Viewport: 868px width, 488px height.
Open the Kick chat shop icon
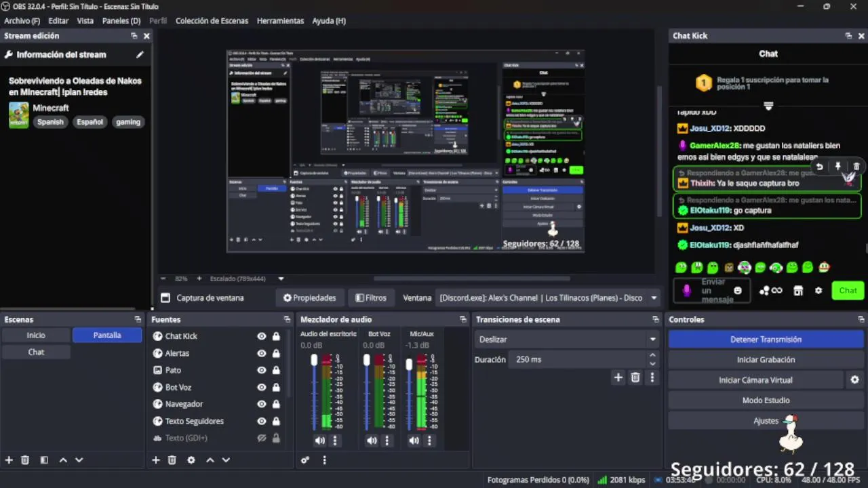tap(798, 291)
